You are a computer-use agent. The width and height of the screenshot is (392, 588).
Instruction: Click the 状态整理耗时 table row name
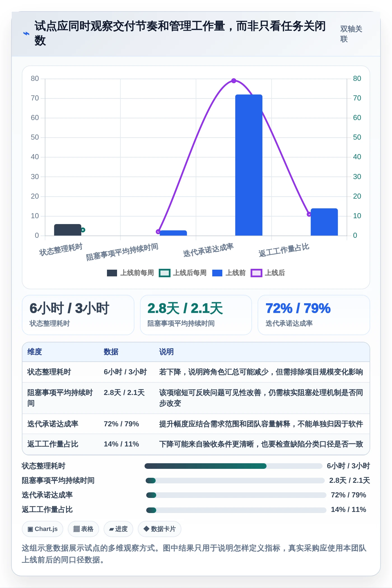click(x=49, y=372)
